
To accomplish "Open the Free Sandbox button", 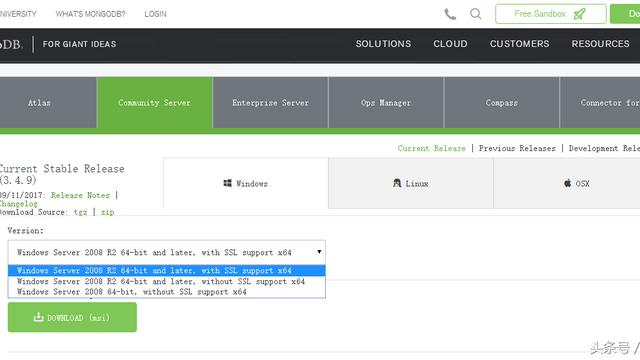I will [x=551, y=14].
